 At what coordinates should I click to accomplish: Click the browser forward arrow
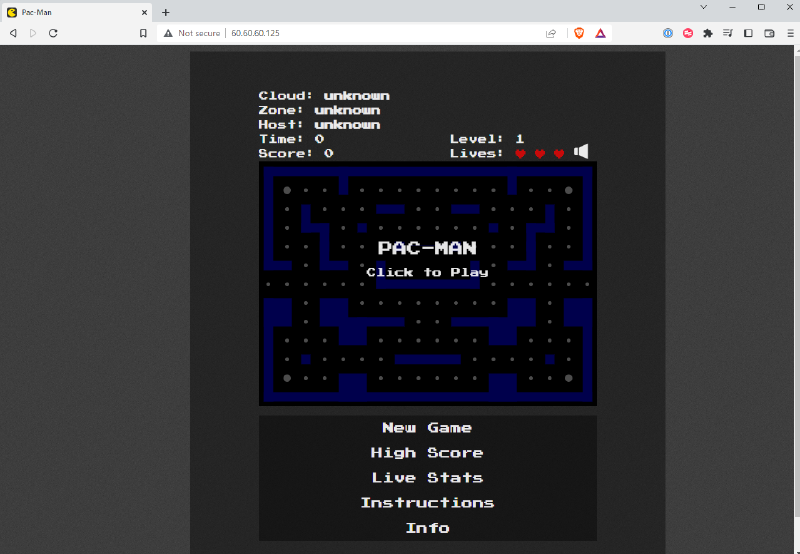pyautogui.click(x=33, y=33)
